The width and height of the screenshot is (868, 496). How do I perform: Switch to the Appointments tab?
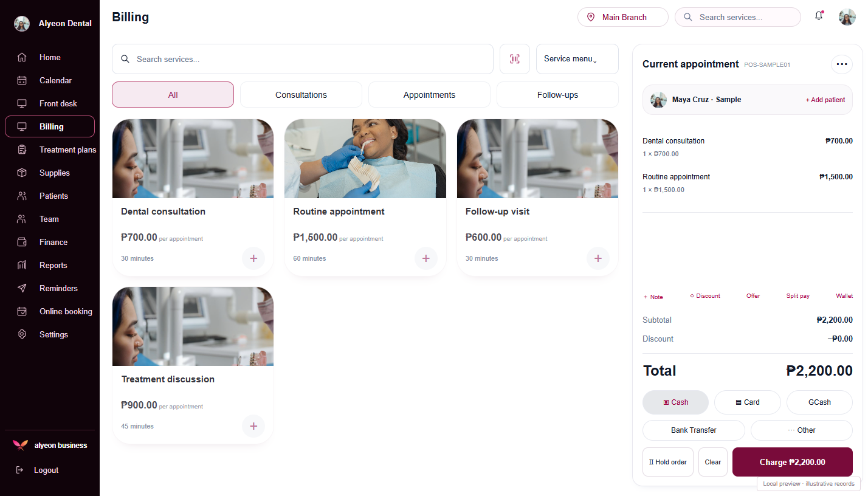(429, 95)
